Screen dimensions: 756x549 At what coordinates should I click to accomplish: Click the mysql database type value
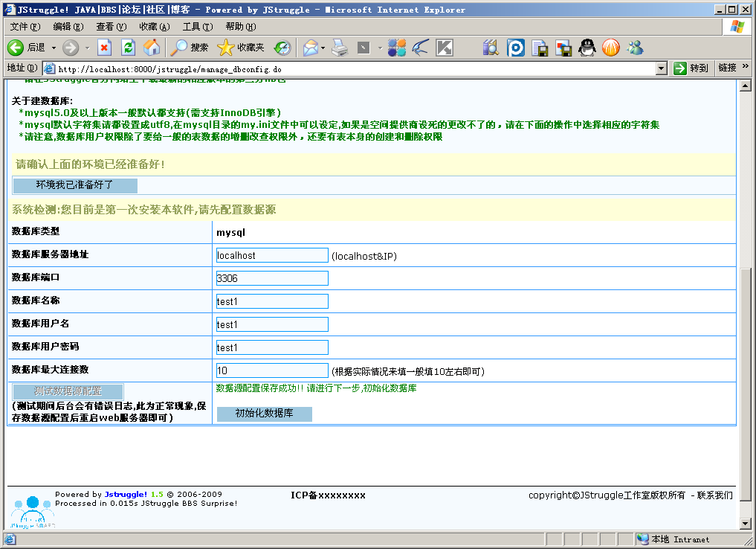(x=230, y=233)
